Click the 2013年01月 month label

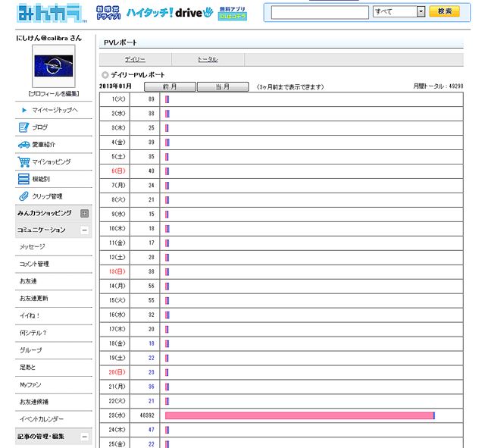click(115, 86)
